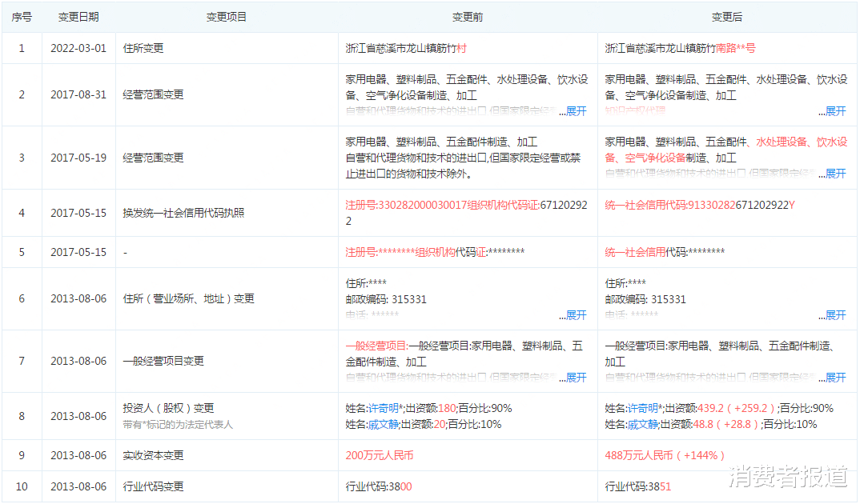Open shareholder link 许奇明 in 变更前 column
This screenshot has height=504, width=860.
(384, 409)
